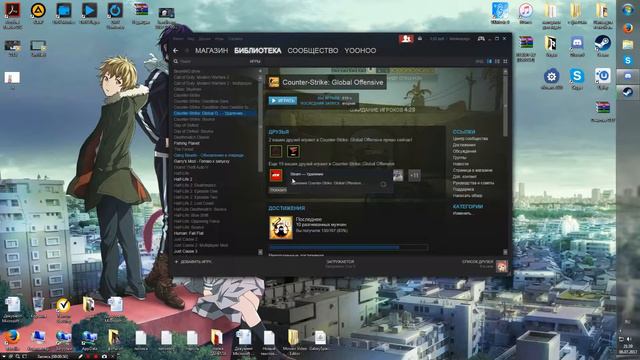
Task: Click Написать обзор link
Action: tap(467, 196)
